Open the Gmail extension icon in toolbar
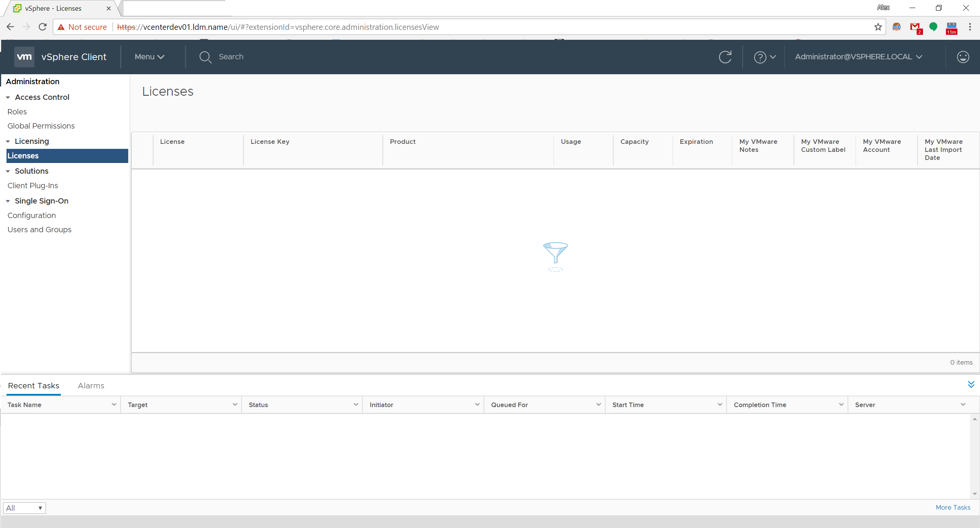The width and height of the screenshot is (980, 528). 915,27
